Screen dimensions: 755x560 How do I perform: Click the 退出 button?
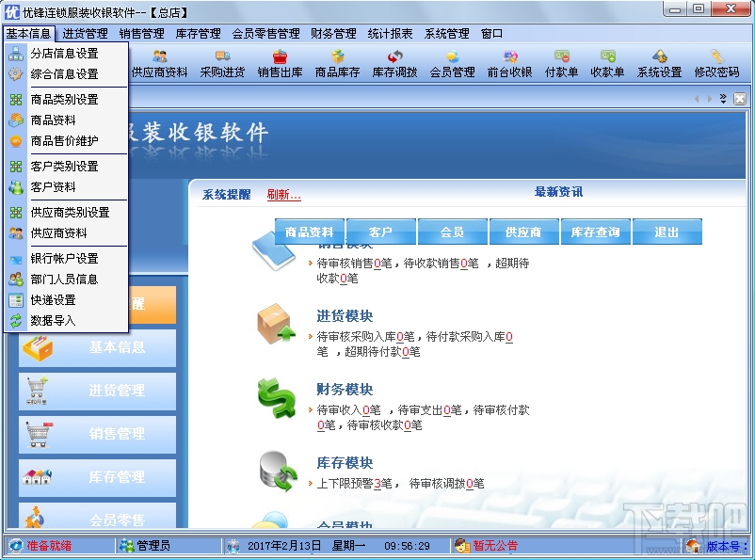(667, 232)
